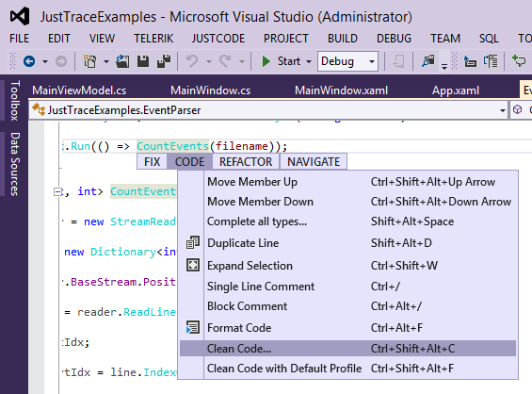Open the EDIT menu
Viewport: 532px width, 394px height.
(59, 39)
